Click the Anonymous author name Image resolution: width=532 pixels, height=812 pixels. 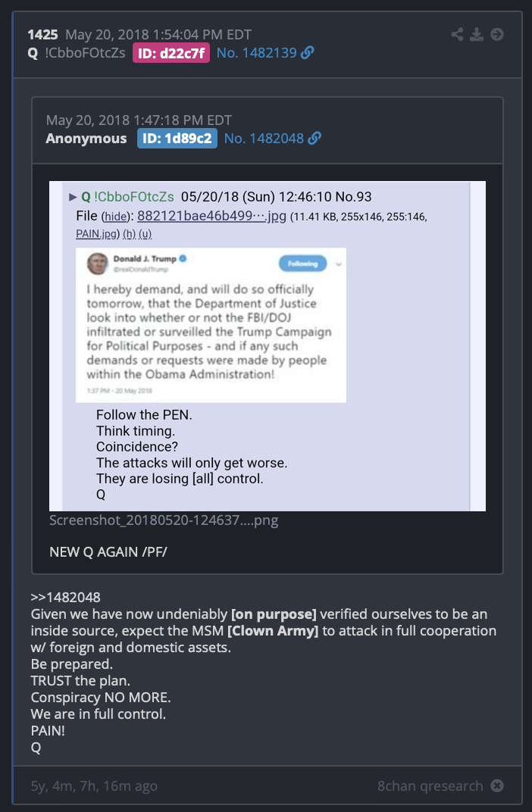click(x=86, y=139)
